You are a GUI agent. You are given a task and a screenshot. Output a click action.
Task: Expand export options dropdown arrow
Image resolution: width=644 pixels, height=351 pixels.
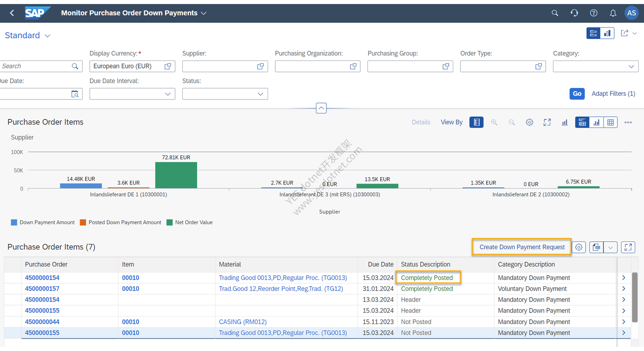click(x=611, y=247)
